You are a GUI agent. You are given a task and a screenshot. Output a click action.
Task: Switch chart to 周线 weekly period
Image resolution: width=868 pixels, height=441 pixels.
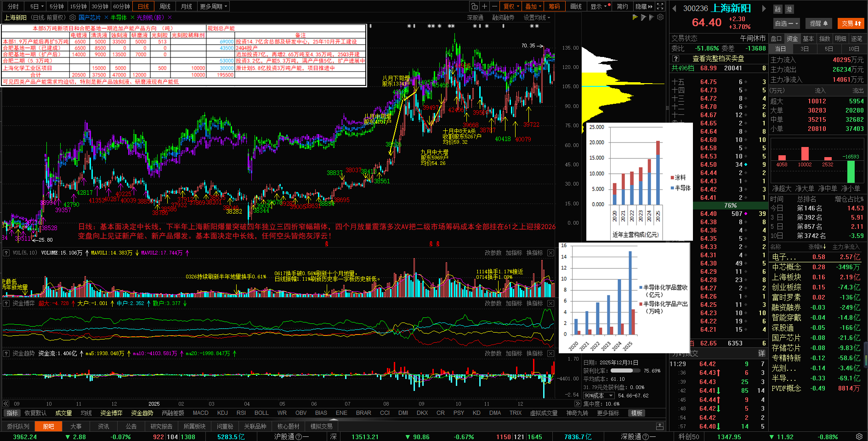tap(165, 6)
